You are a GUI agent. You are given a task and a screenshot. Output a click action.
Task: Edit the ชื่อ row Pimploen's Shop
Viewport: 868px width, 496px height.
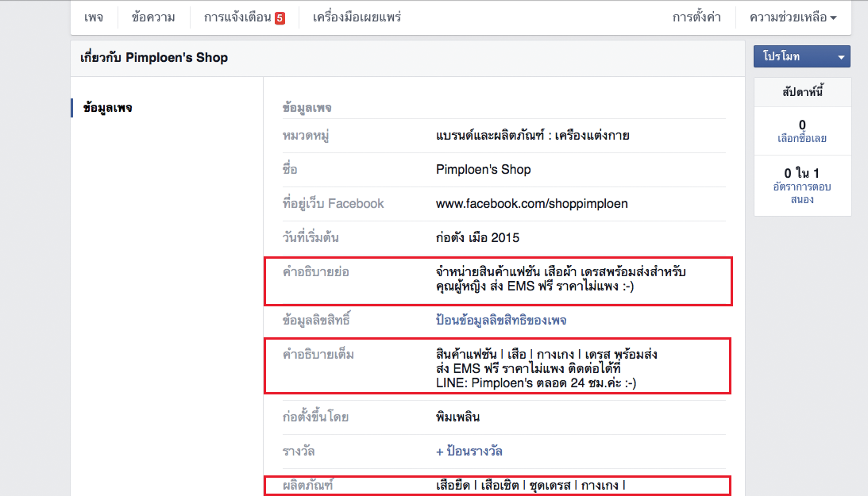click(x=503, y=170)
